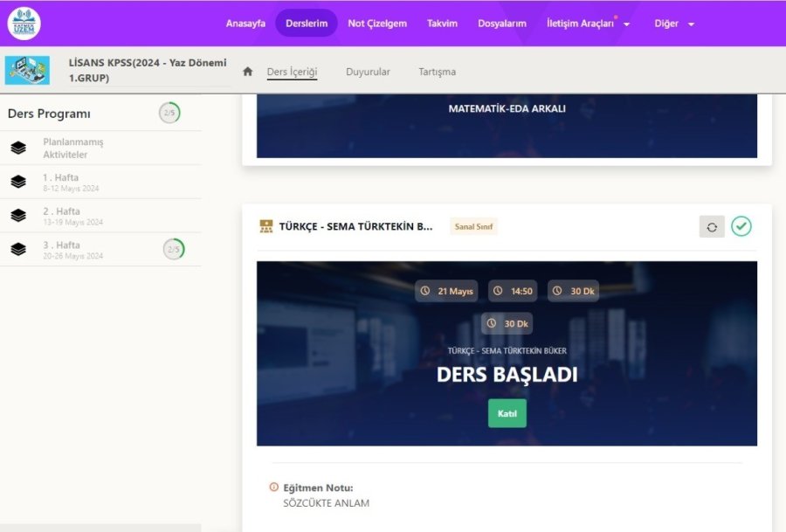Click the clock icon beside 14:50
Viewport: 786px width, 532px height.
[496, 291]
